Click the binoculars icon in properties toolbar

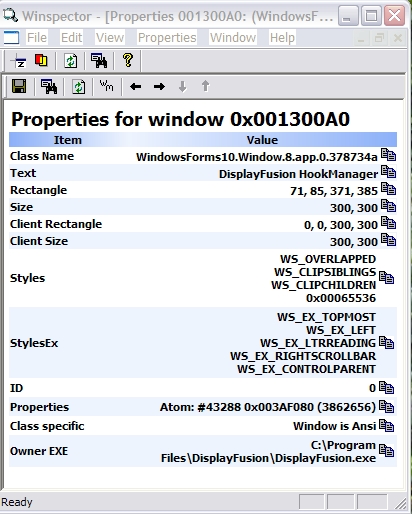[x=49, y=86]
